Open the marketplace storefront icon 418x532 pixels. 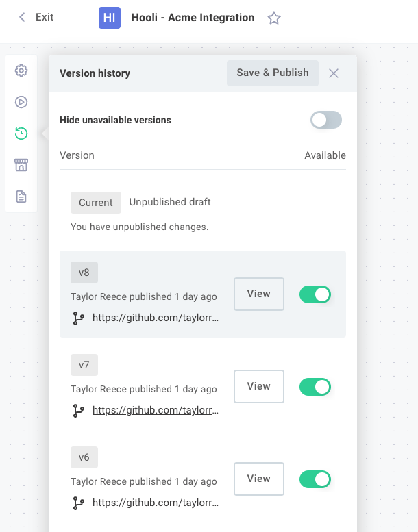point(21,165)
